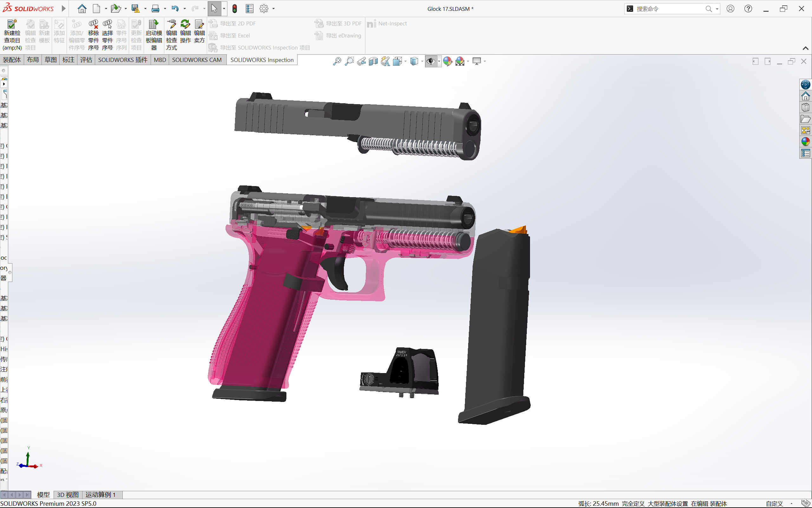Click Zoom to Fit in view toolbar
The height and width of the screenshot is (508, 812).
pyautogui.click(x=337, y=61)
